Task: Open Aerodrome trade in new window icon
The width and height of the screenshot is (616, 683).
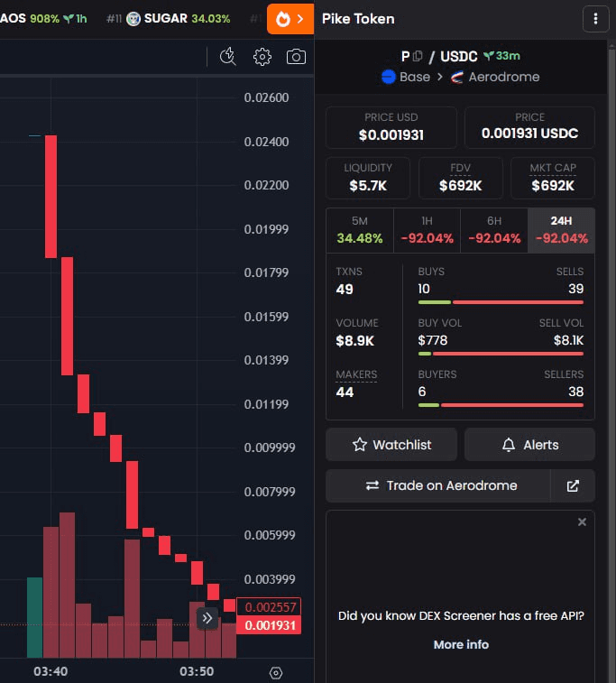Action: [x=573, y=485]
